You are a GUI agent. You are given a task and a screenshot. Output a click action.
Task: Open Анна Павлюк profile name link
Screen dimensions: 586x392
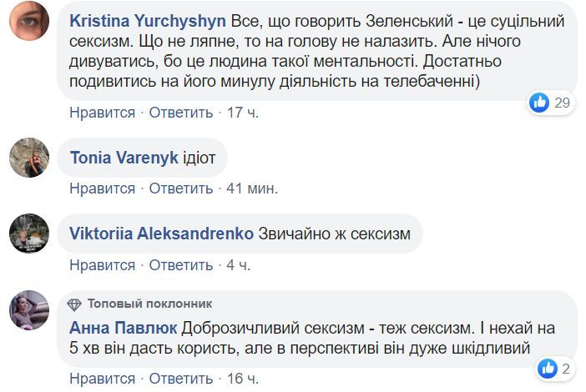pos(124,328)
